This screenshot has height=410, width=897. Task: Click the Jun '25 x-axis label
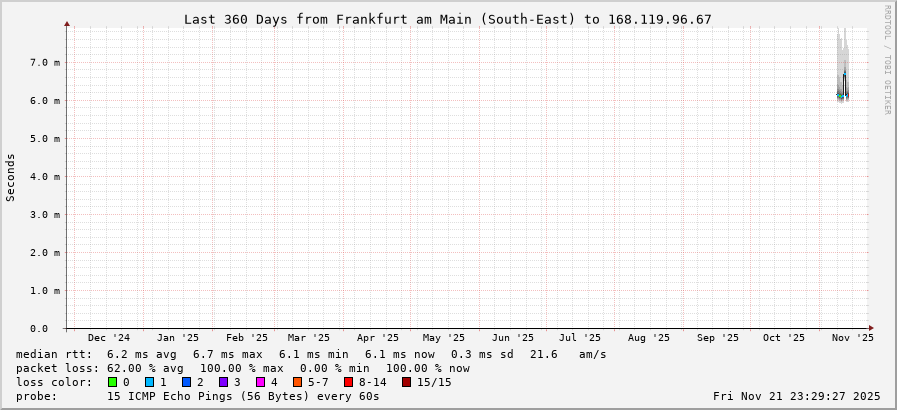pyautogui.click(x=513, y=338)
